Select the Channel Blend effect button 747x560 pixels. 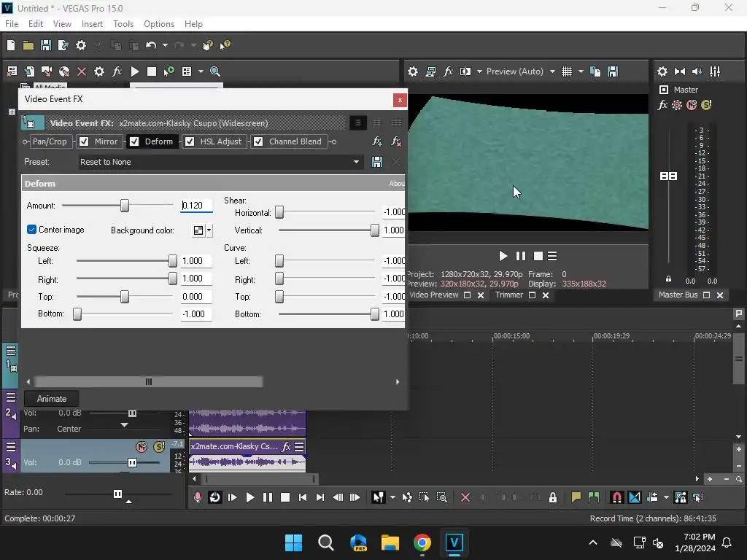click(x=295, y=141)
